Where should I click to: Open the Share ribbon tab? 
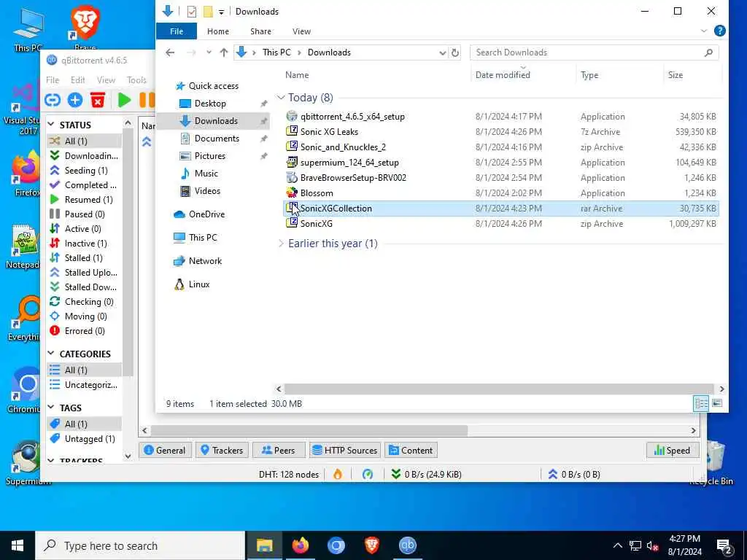260,31
